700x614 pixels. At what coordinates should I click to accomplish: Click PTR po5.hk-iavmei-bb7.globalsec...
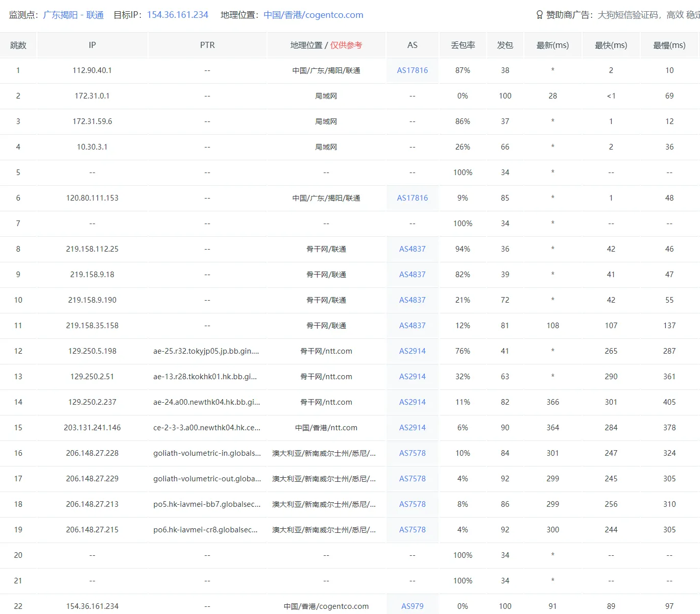[x=207, y=504]
